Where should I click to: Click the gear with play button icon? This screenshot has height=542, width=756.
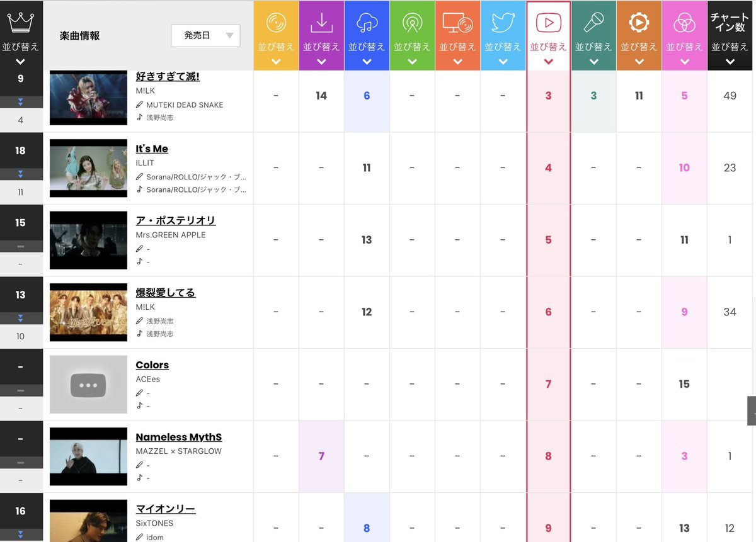click(x=639, y=23)
